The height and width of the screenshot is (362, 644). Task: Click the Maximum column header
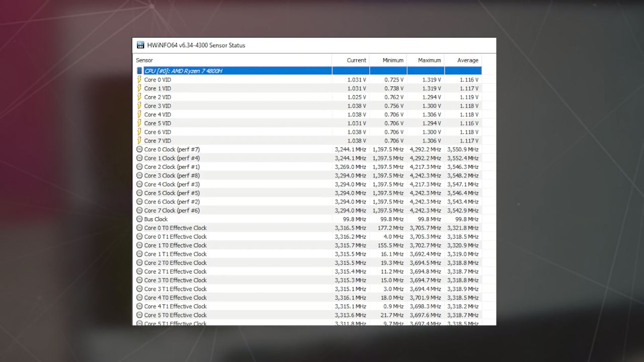pos(429,60)
